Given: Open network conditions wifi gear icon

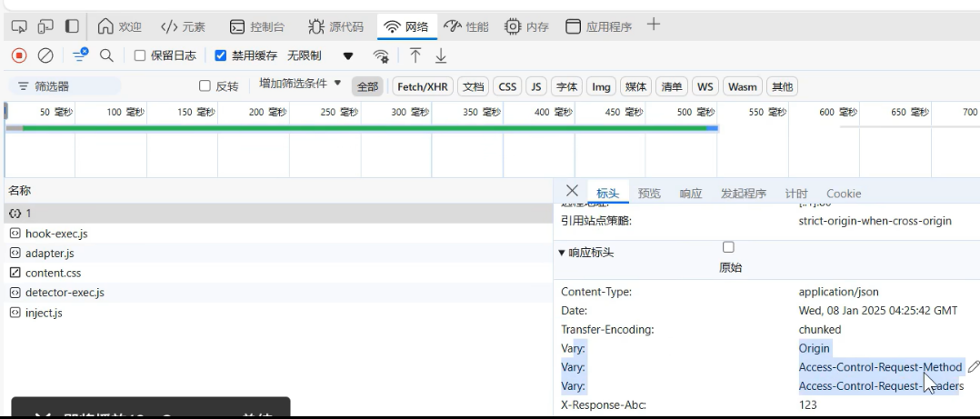Looking at the screenshot, I should [381, 56].
